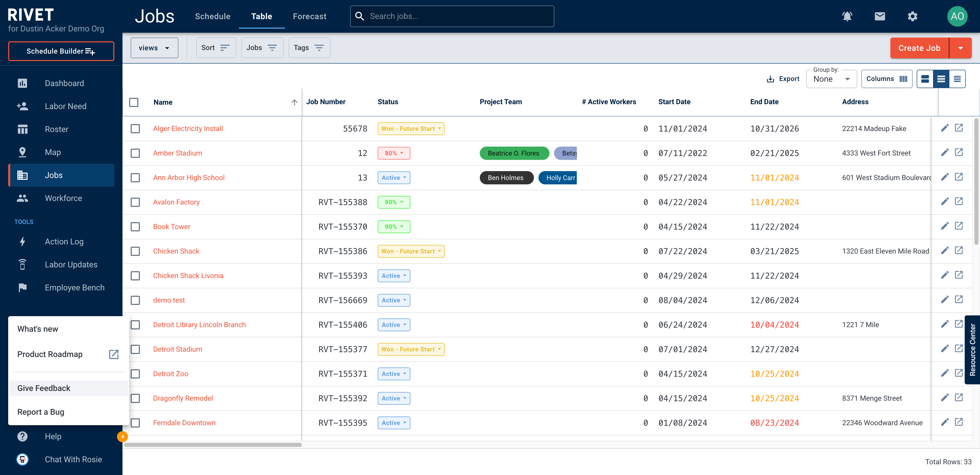Open Group by None dropdown

coord(831,79)
